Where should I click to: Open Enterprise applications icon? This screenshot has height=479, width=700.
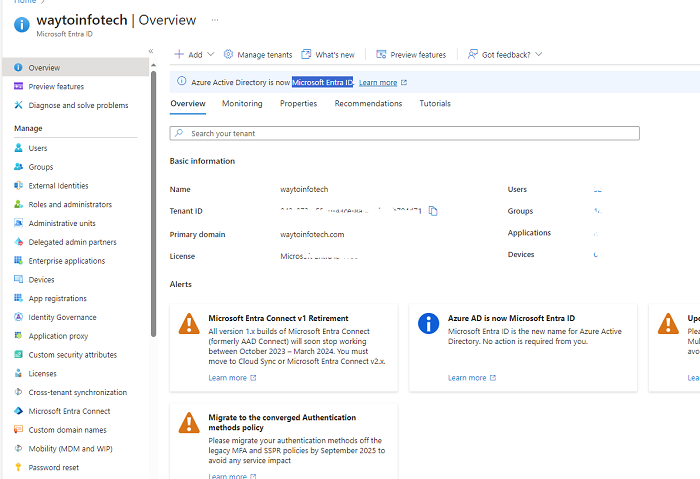[18, 260]
